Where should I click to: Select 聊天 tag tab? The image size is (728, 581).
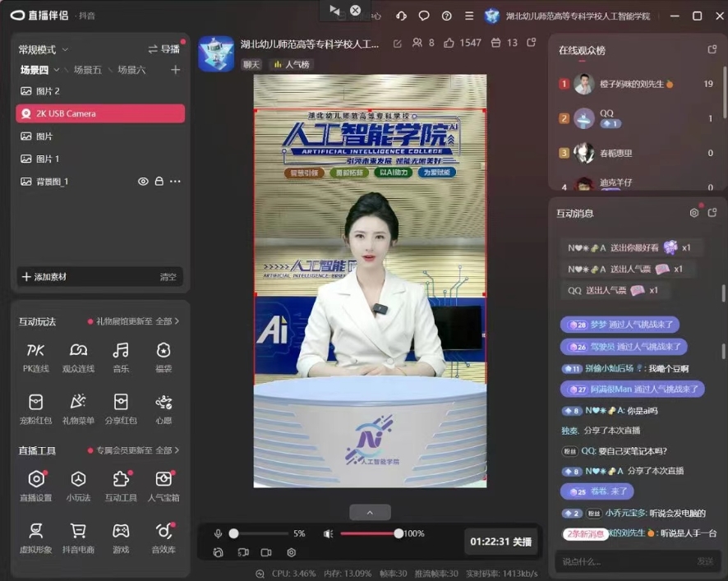[x=251, y=65]
